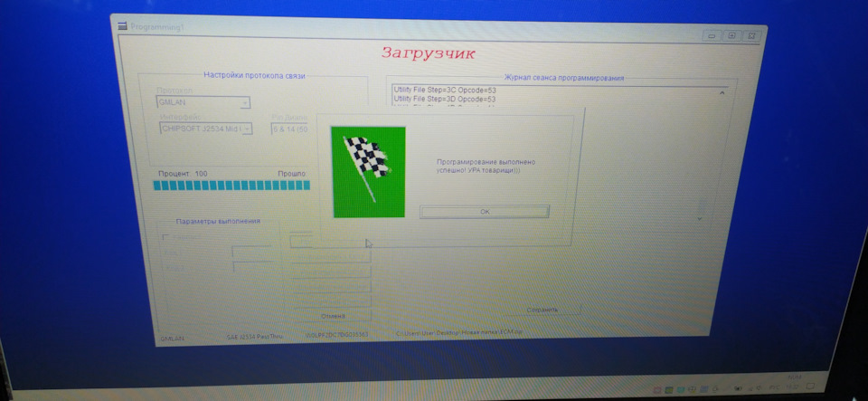This screenshot has width=868, height=401.
Task: Click SAE J2534 PassThru in status bar
Action: pyautogui.click(x=255, y=336)
